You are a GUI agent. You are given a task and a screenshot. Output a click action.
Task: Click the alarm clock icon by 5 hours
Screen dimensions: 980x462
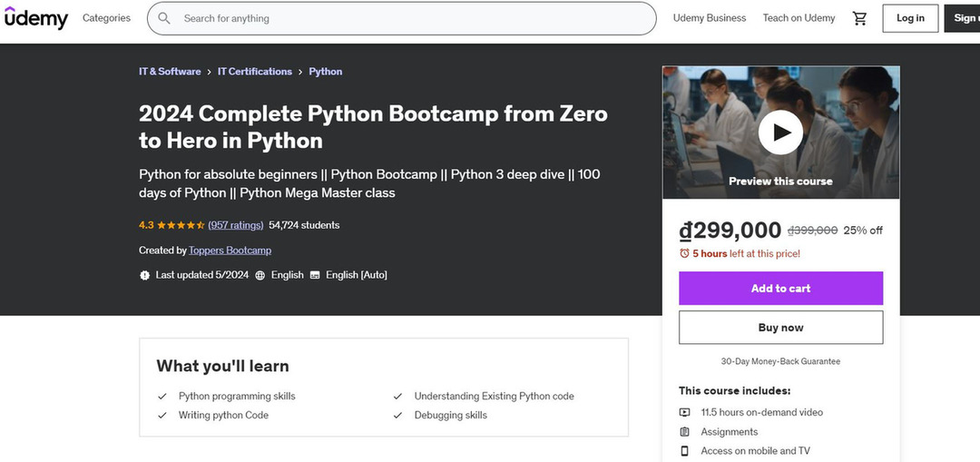[x=684, y=253]
